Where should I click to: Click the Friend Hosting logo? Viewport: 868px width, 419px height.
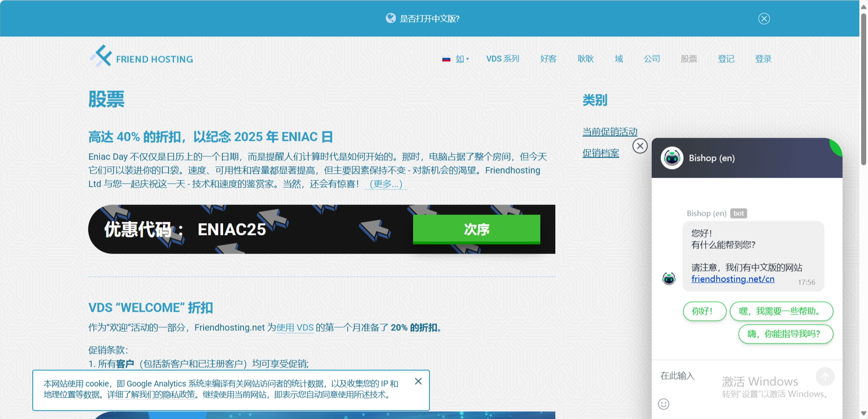pos(141,57)
